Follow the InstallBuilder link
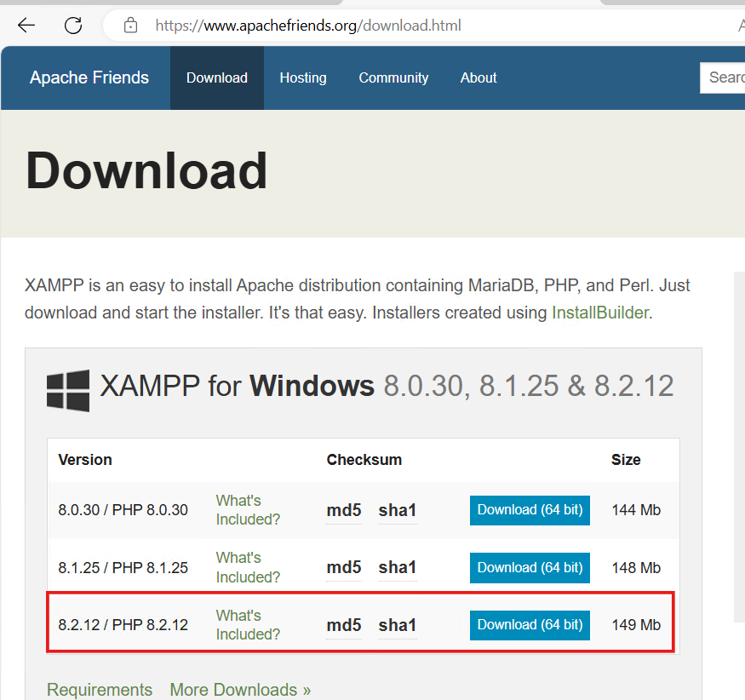 [x=600, y=313]
